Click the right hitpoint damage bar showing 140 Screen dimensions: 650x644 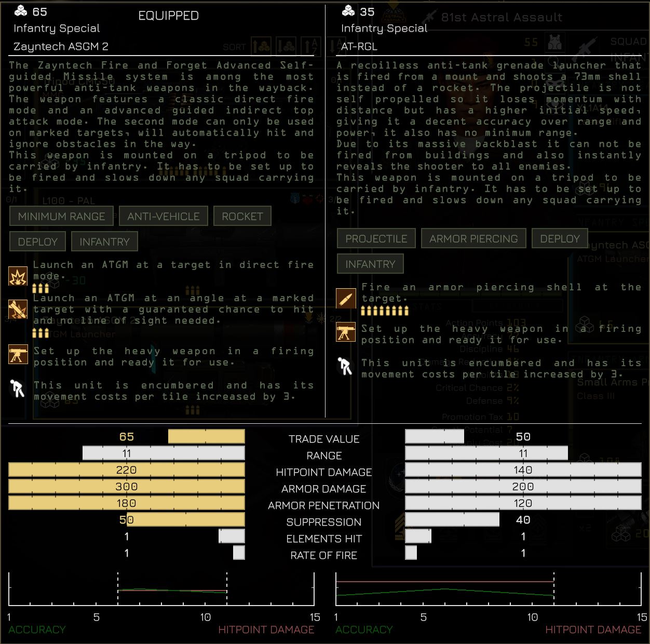point(523,469)
